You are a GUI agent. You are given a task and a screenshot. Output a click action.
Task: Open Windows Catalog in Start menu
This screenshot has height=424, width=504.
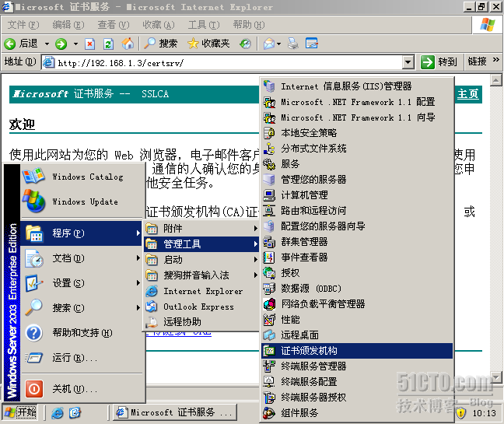pyautogui.click(x=82, y=177)
